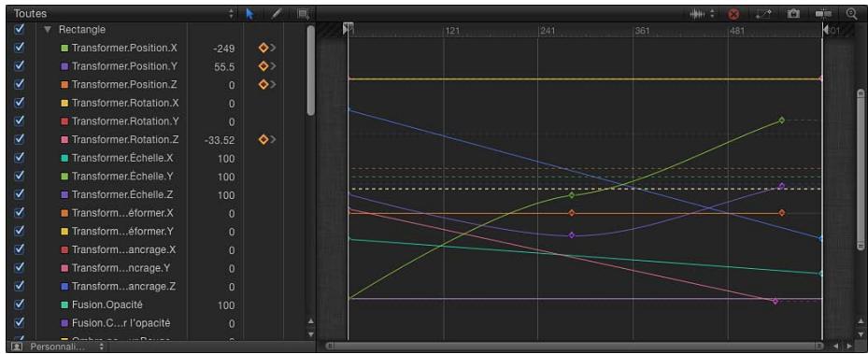Uncheck Transformer.Échelle.Z curve checkbox
This screenshot has width=868, height=354.
click(x=20, y=194)
